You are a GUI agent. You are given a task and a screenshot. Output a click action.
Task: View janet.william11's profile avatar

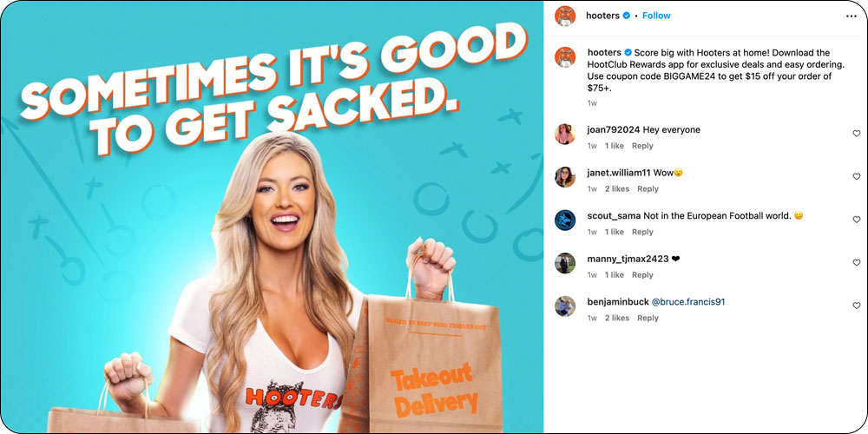[x=565, y=177]
